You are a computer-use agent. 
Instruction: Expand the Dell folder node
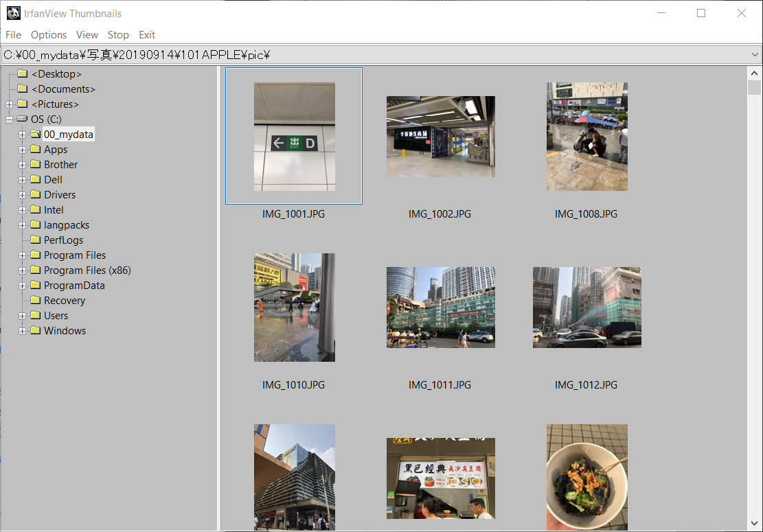tap(23, 180)
